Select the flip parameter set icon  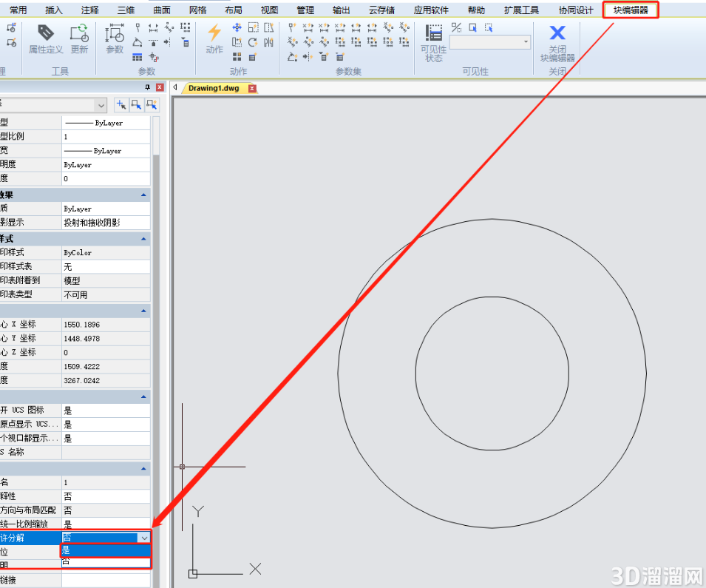pyautogui.click(x=308, y=57)
